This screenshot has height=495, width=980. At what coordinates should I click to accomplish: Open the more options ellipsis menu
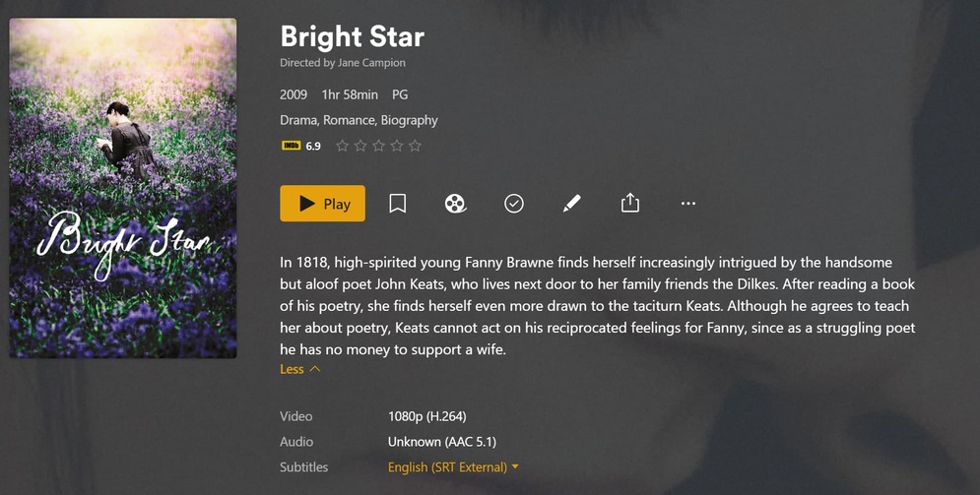pyautogui.click(x=688, y=204)
